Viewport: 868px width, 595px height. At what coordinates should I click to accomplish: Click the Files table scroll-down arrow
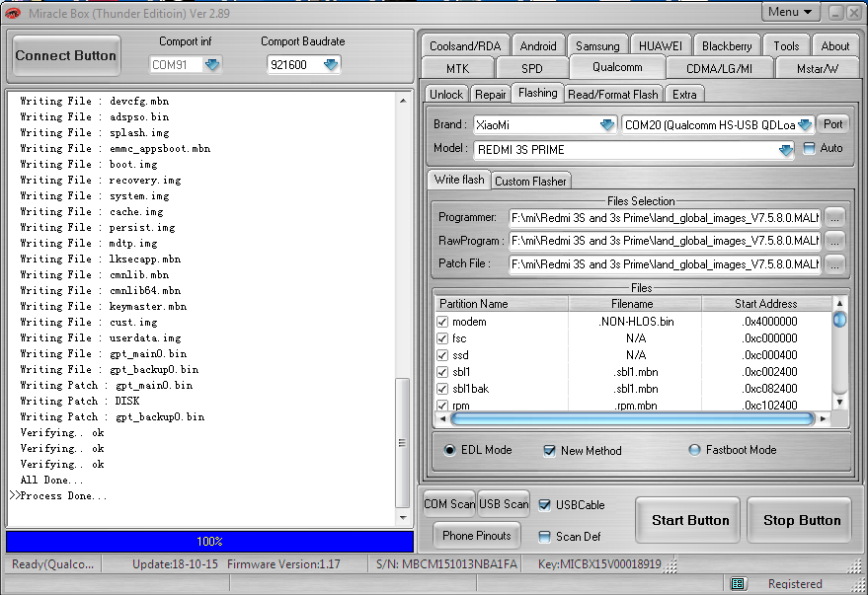[x=839, y=403]
